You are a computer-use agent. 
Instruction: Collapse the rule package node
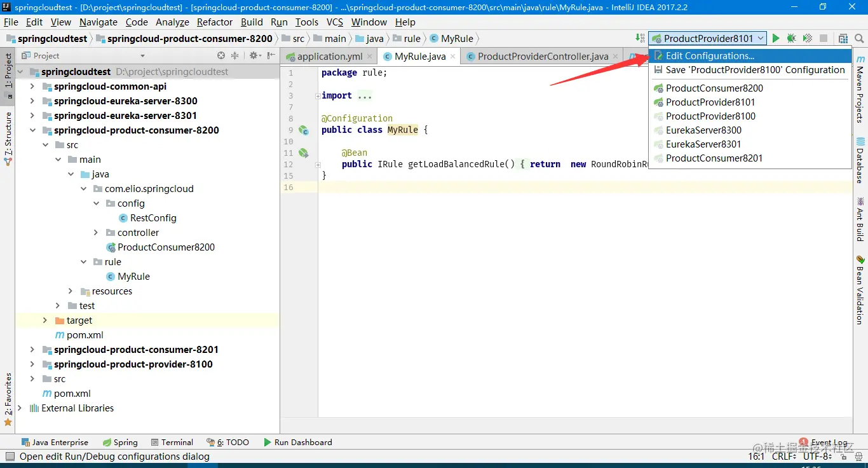click(83, 262)
